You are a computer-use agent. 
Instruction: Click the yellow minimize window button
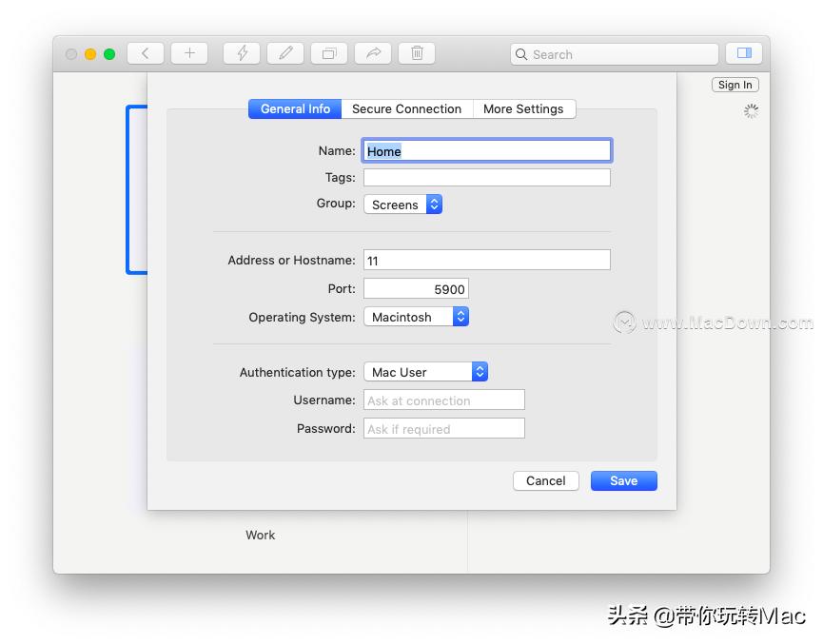tap(90, 54)
